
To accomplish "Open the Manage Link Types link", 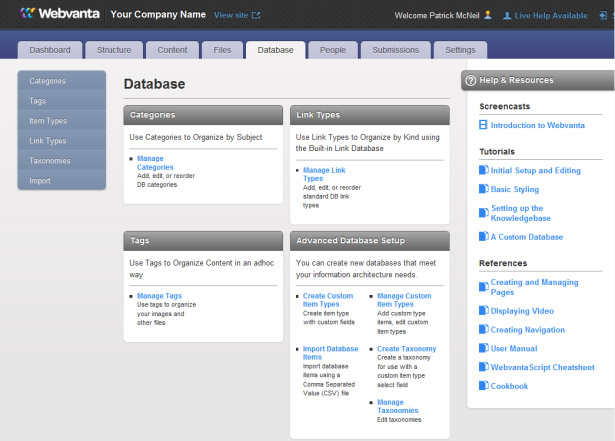I will tap(324, 174).
